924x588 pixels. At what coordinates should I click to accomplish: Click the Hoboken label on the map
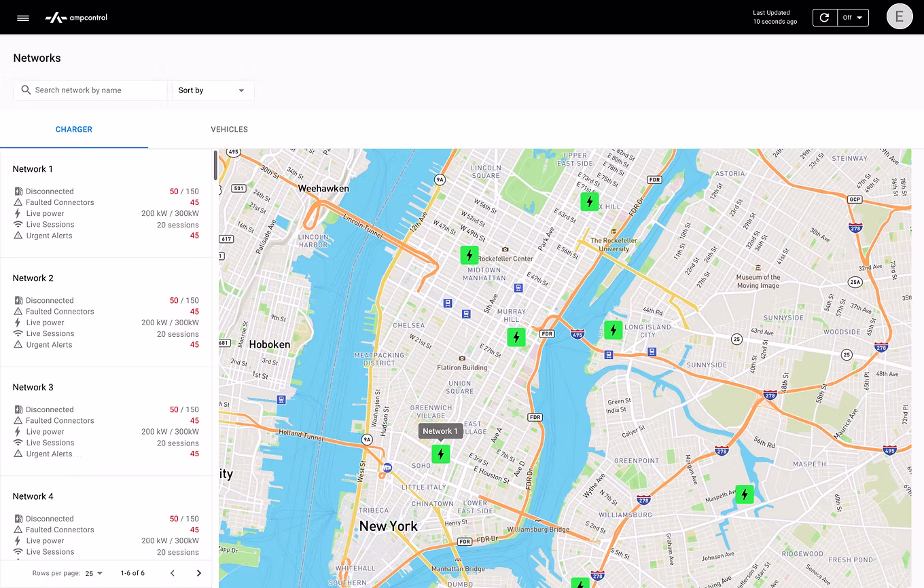pos(270,344)
